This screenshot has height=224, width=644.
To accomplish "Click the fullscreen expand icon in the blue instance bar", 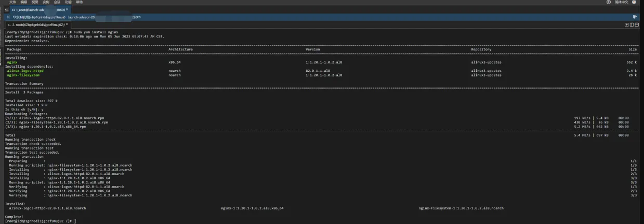I will [x=8, y=17].
